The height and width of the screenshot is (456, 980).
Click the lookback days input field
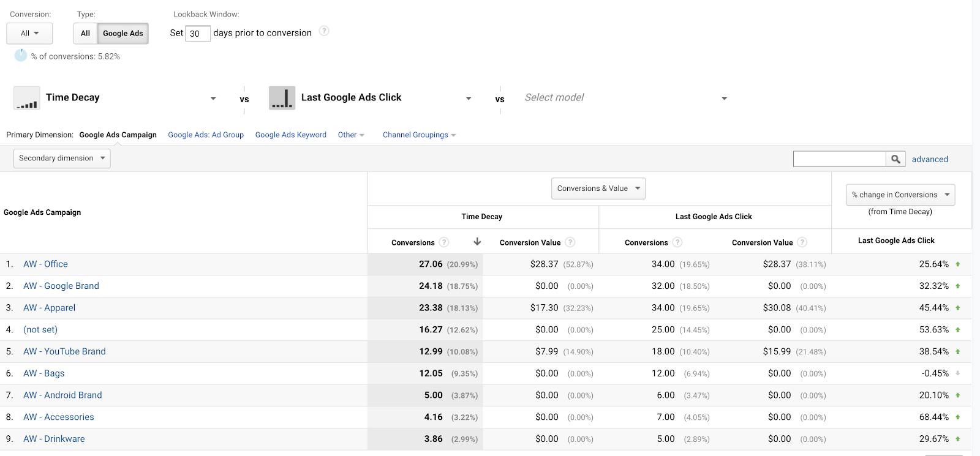click(198, 34)
